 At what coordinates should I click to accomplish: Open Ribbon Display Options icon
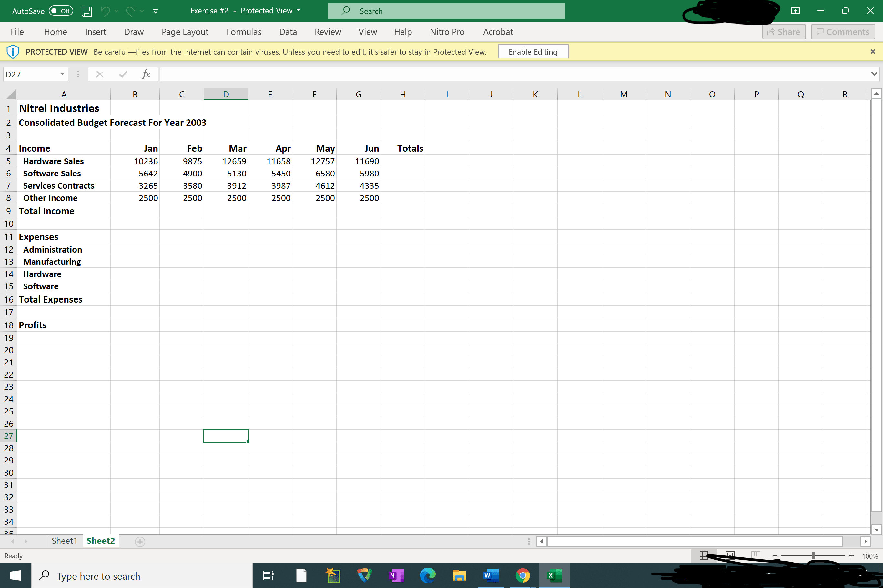(795, 11)
